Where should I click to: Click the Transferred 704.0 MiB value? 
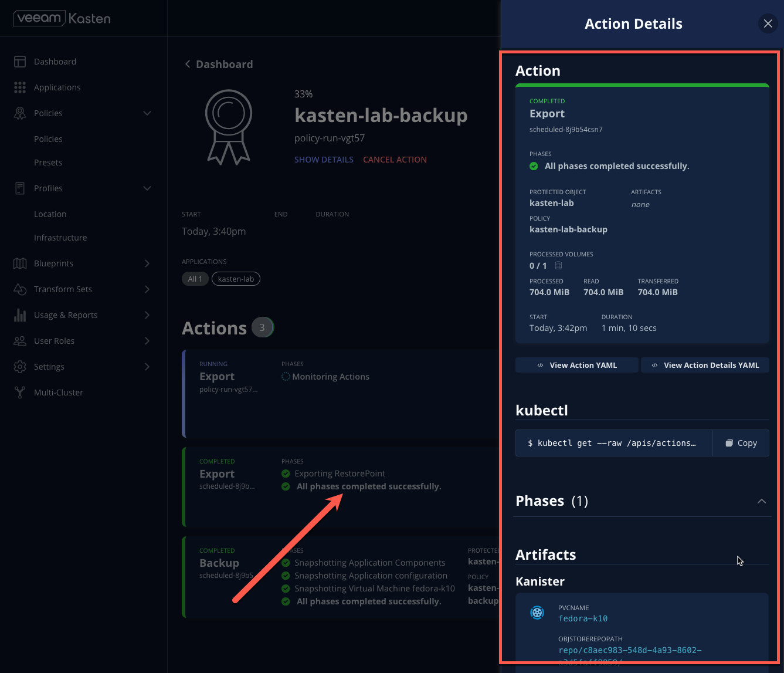point(658,292)
